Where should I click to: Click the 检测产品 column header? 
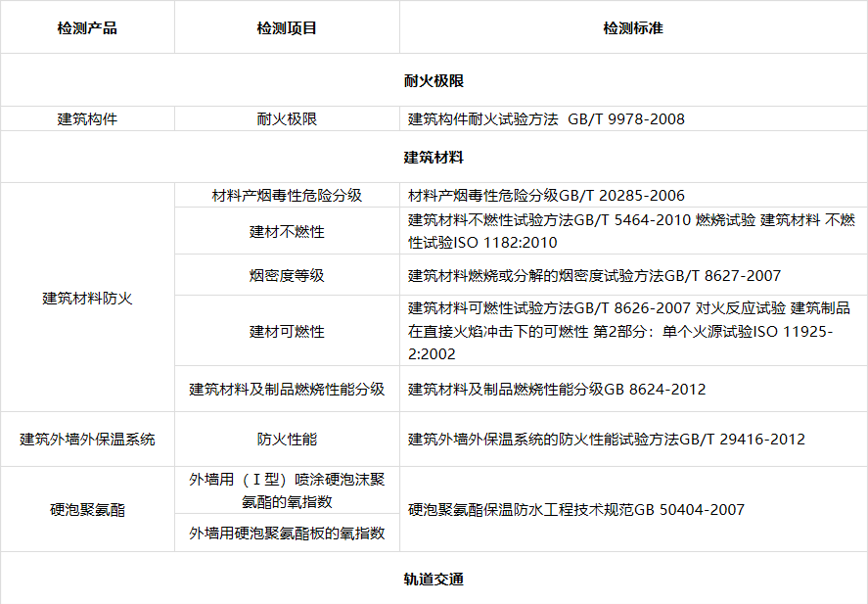(x=87, y=27)
